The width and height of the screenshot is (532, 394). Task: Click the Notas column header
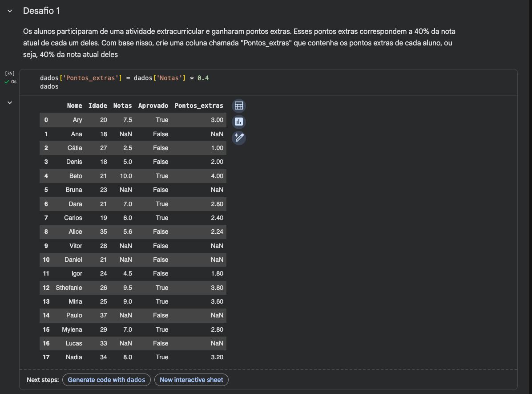[122, 106]
